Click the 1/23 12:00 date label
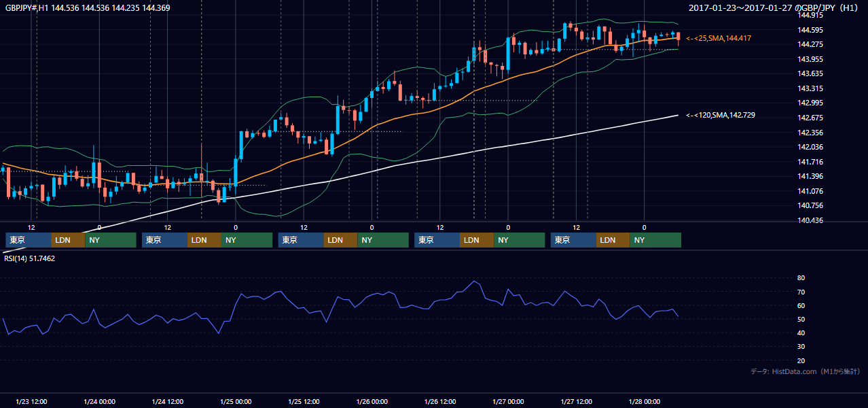The image size is (868, 408). tap(31, 402)
